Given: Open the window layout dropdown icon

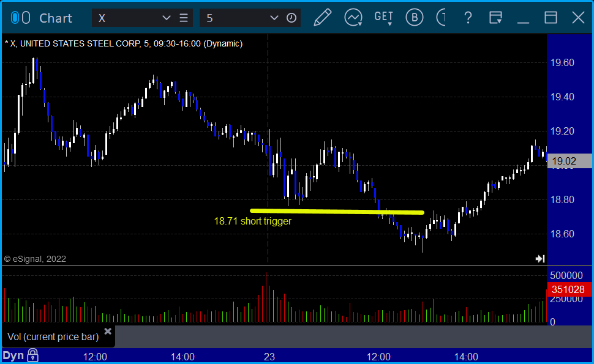Looking at the screenshot, I should tap(495, 18).
